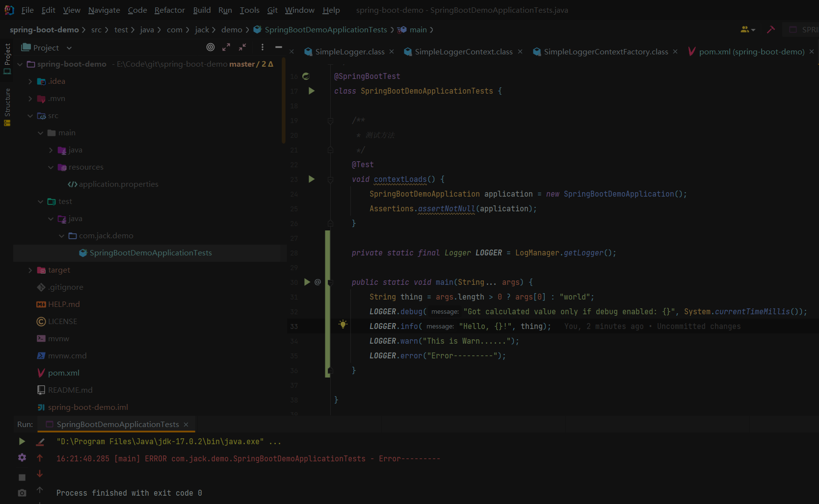The height and width of the screenshot is (504, 819).
Task: Expand the .mvn folder
Action: (30, 99)
